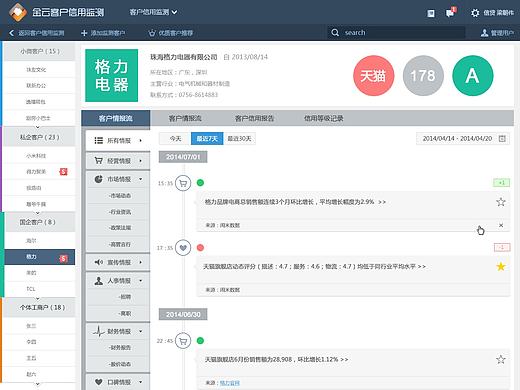Collapse the 财务情报 category arrow
The image size is (520, 390).
point(141,331)
